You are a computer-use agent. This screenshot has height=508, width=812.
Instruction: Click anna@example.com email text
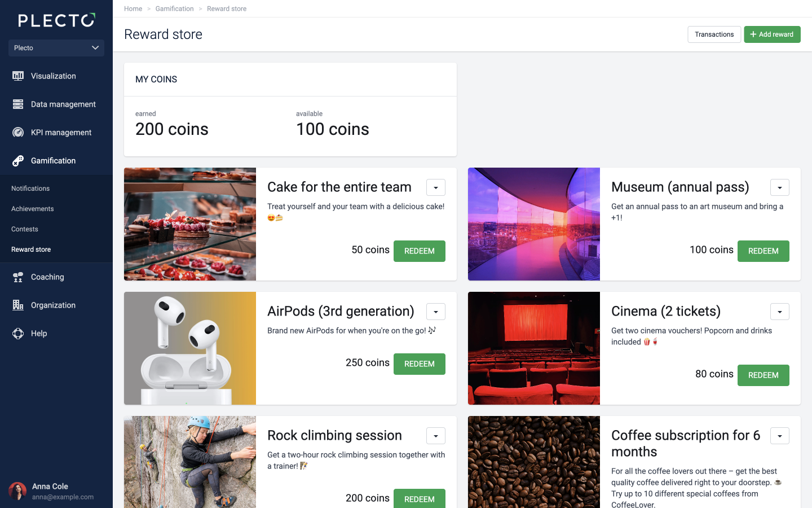(x=63, y=497)
